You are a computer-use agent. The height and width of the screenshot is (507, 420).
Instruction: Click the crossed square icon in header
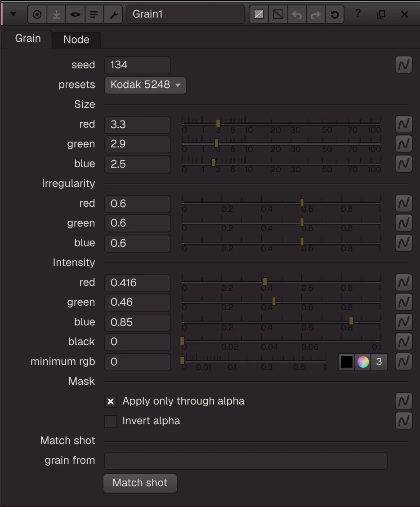[259, 14]
